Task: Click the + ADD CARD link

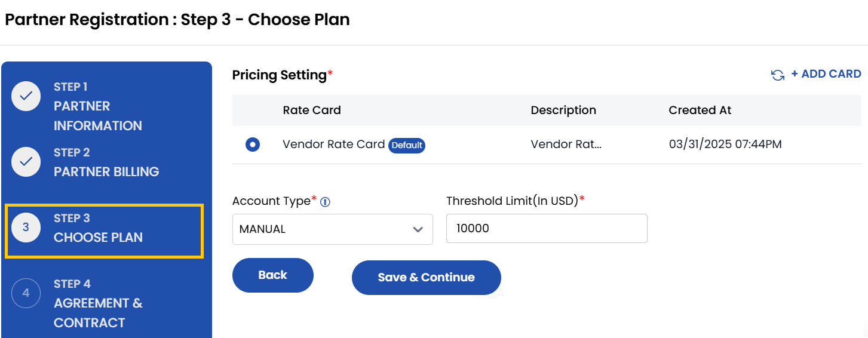Action: [x=826, y=74]
